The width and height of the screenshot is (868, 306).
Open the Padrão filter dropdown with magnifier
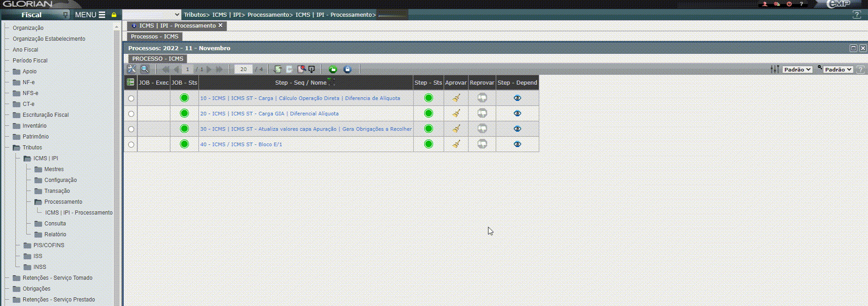(838, 69)
